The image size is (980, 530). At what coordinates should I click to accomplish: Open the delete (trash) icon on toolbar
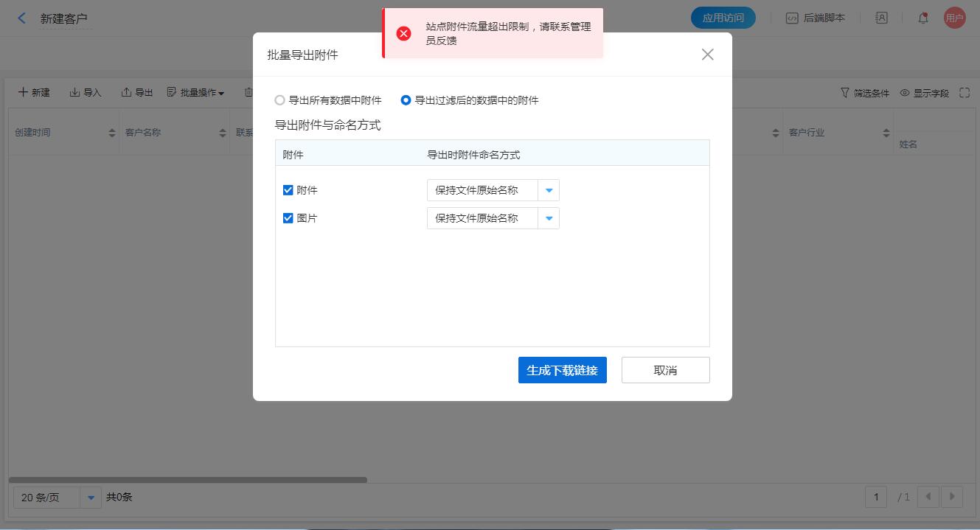pyautogui.click(x=249, y=91)
